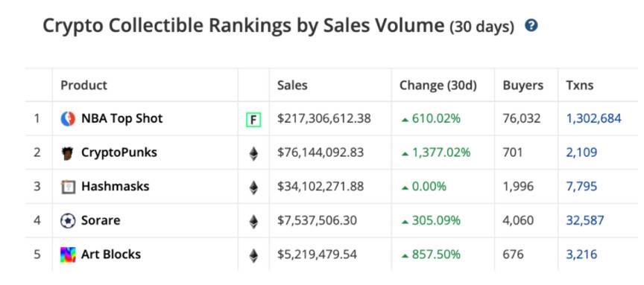Click the Ethereum icon in Sorare row
The image size is (644, 285).
click(254, 222)
